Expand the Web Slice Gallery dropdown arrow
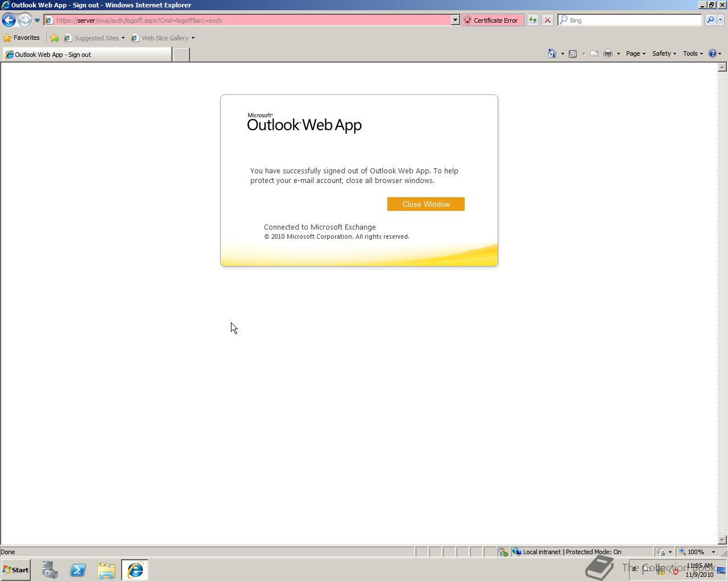728x582 pixels. click(193, 38)
